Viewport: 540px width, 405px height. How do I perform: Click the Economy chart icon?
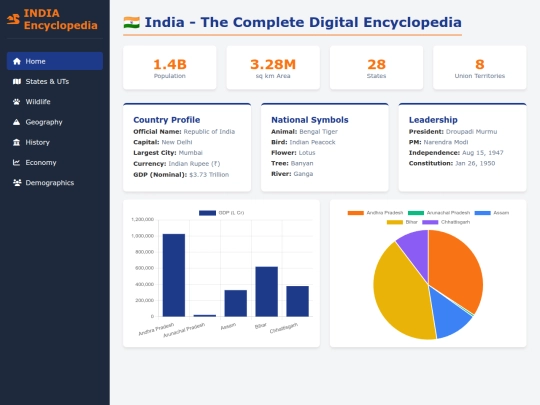[x=17, y=163]
